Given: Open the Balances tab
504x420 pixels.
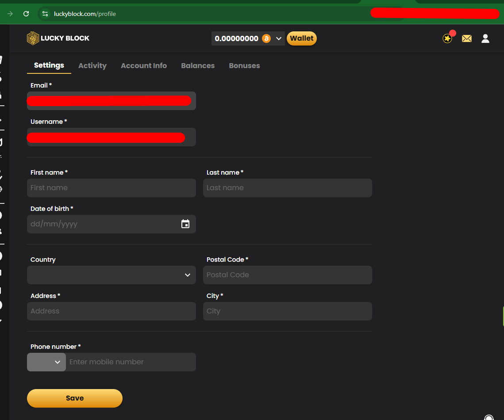Looking at the screenshot, I should point(198,65).
